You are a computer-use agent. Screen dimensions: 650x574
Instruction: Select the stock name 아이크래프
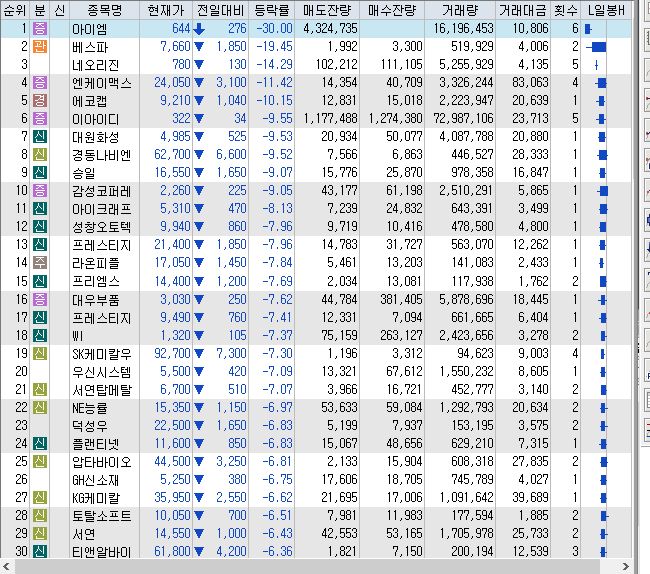pyautogui.click(x=102, y=209)
